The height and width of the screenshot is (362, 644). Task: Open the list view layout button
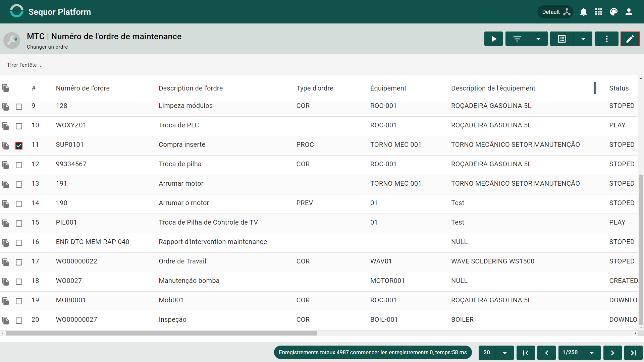point(562,39)
